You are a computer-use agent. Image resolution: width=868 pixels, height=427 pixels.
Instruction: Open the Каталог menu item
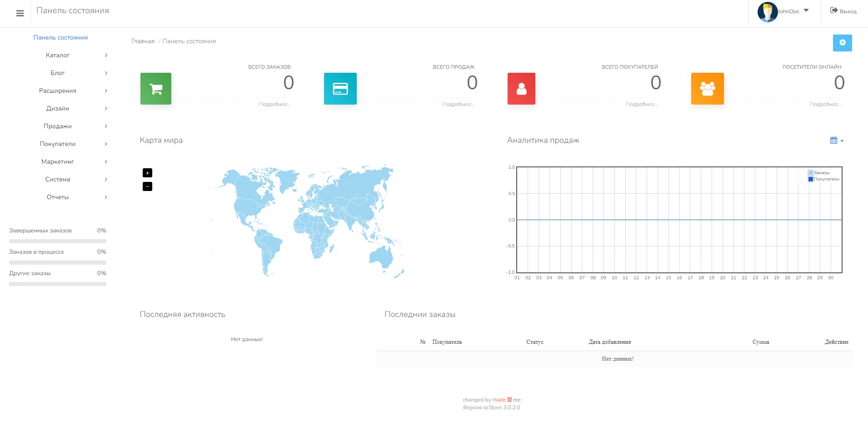pos(58,55)
